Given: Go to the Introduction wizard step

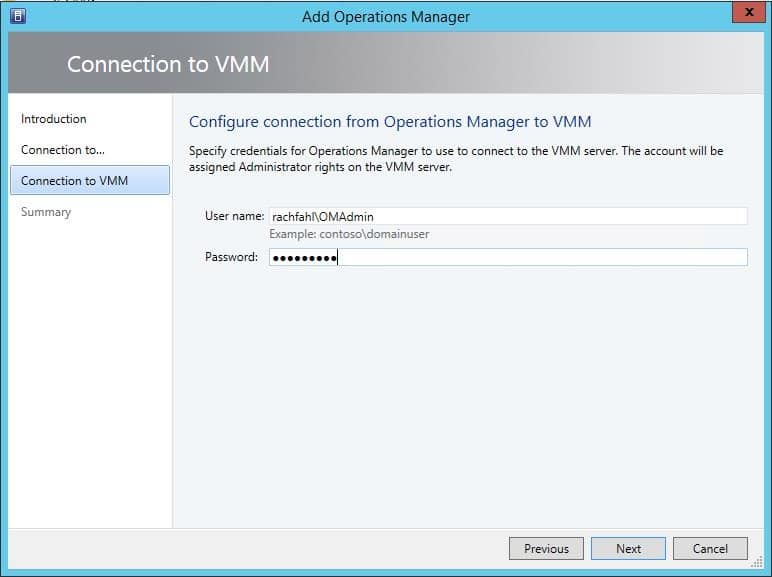Looking at the screenshot, I should (54, 119).
